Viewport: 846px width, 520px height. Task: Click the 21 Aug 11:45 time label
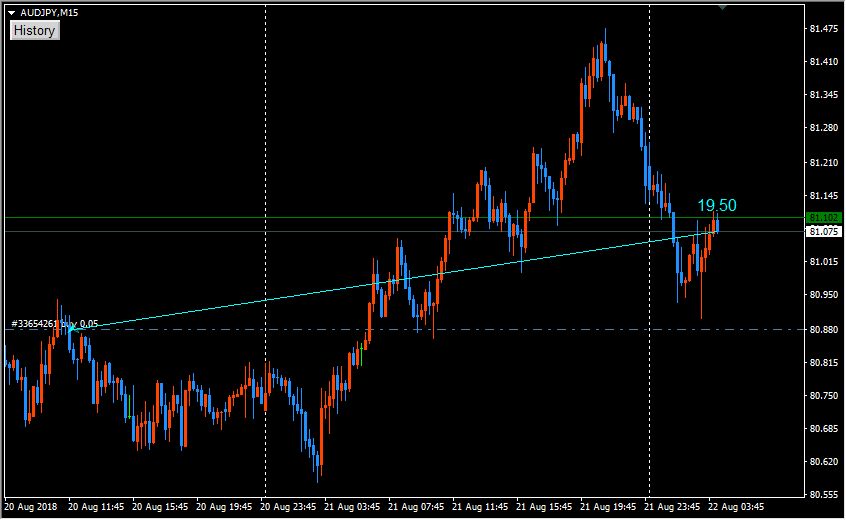click(480, 507)
